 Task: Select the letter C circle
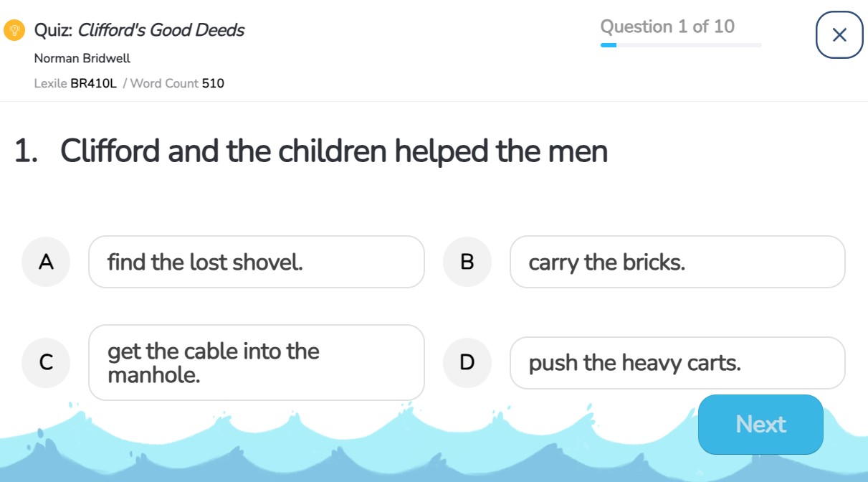point(46,363)
